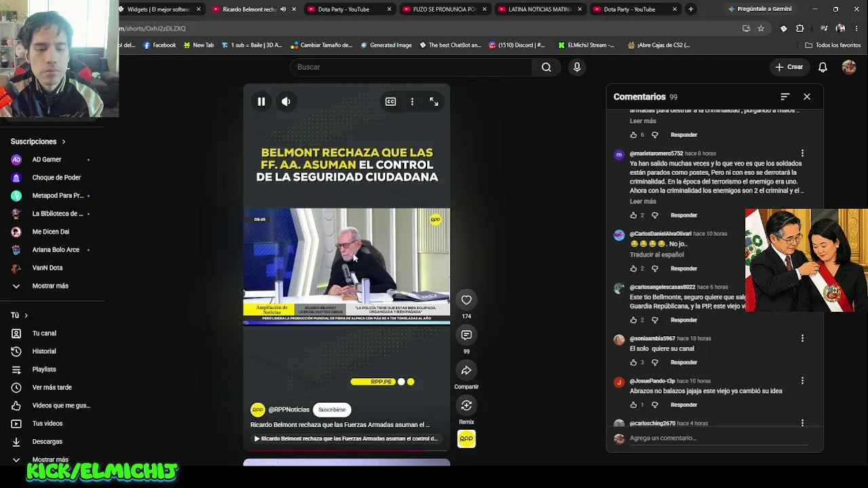The height and width of the screenshot is (488, 868).
Task: Expand Leer más on the 6-likes comment
Action: click(x=643, y=121)
